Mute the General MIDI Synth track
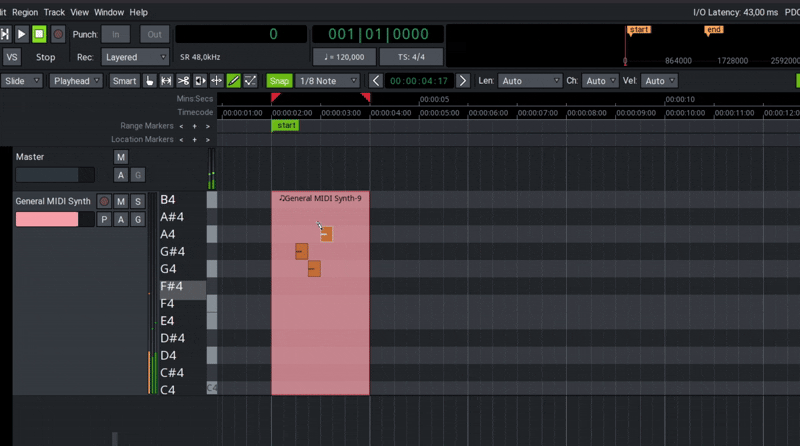Screen dimensions: 800x446 click(121, 202)
